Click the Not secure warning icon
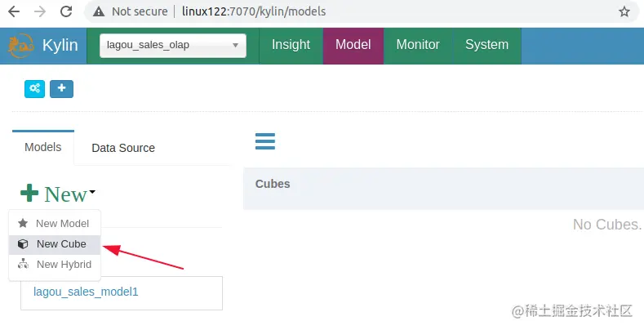This screenshot has height=330, width=644. pyautogui.click(x=99, y=11)
